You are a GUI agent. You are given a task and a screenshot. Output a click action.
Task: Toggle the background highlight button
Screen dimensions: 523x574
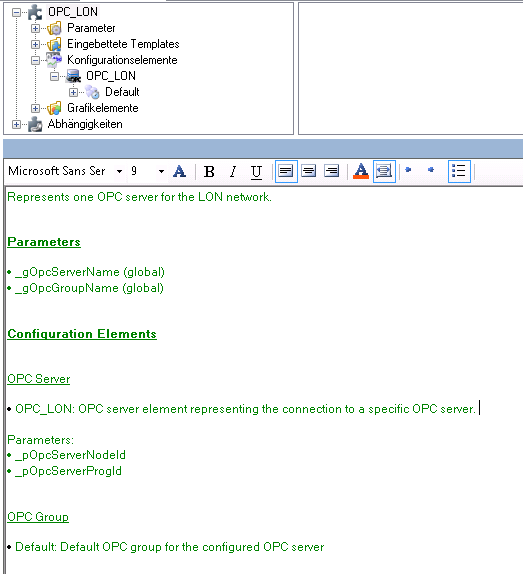click(x=384, y=171)
